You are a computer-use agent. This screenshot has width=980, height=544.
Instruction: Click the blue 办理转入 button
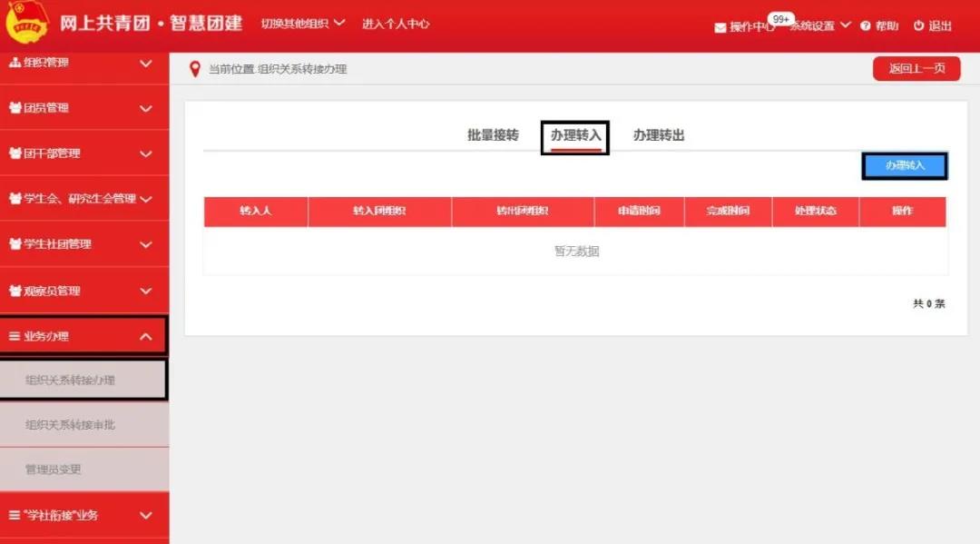tap(904, 165)
